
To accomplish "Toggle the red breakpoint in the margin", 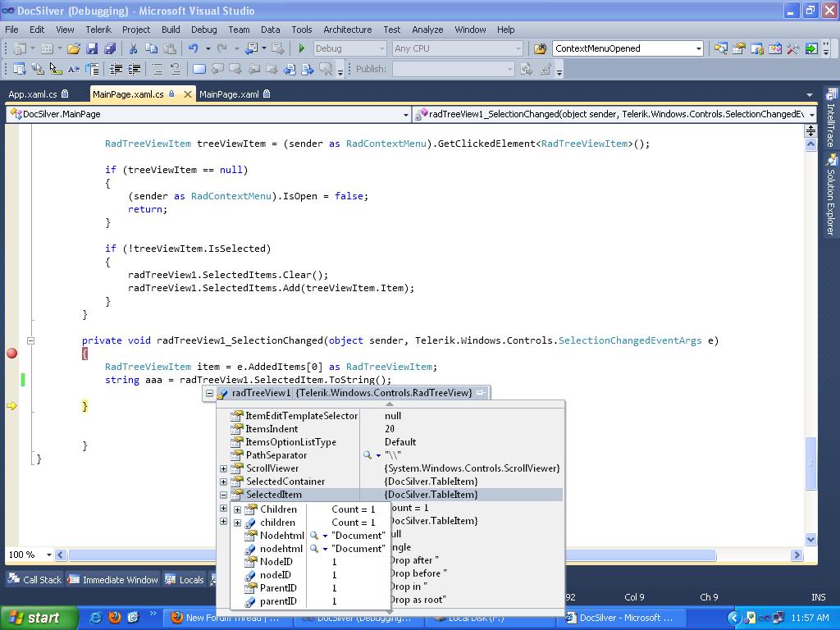I will pos(11,354).
